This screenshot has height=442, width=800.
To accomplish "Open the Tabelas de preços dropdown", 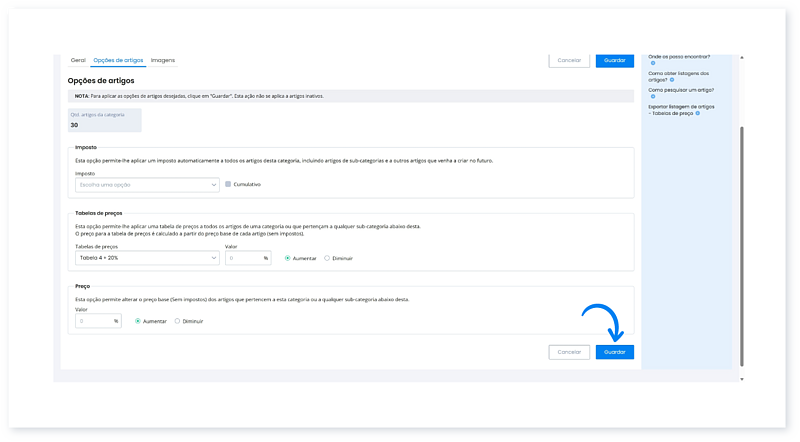I will [x=147, y=258].
